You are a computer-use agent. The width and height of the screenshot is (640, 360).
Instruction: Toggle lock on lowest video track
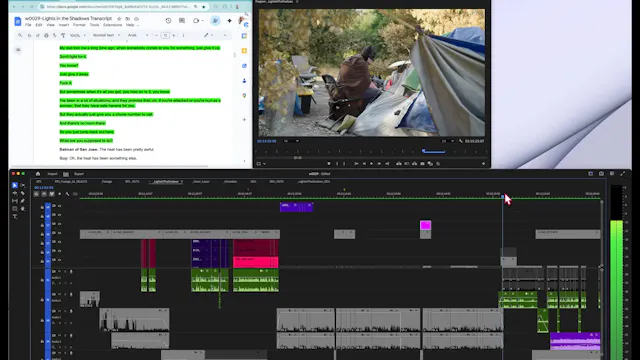click(x=42, y=261)
